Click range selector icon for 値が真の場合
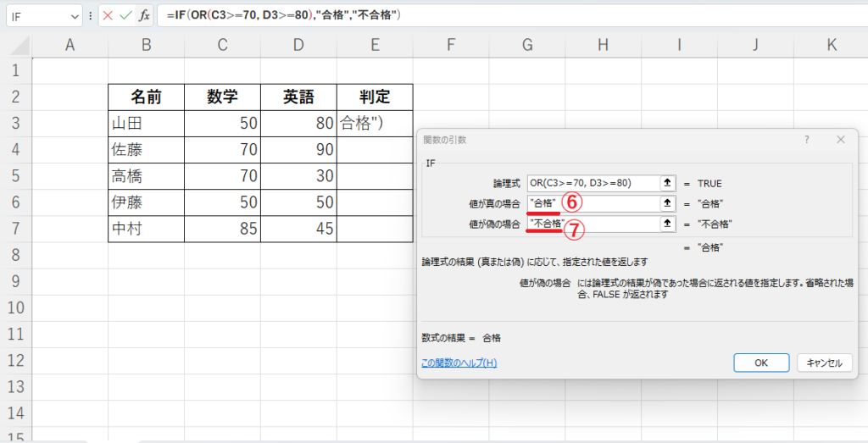Image resolution: width=868 pixels, height=443 pixels. click(x=668, y=203)
